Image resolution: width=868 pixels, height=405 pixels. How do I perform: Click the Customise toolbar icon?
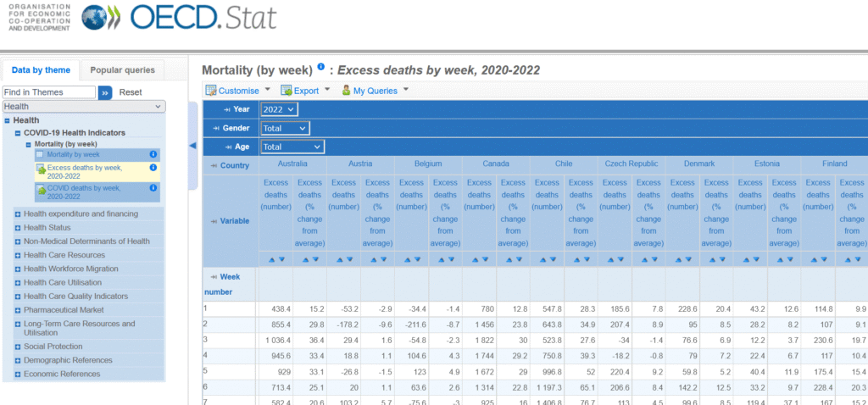pyautogui.click(x=211, y=90)
